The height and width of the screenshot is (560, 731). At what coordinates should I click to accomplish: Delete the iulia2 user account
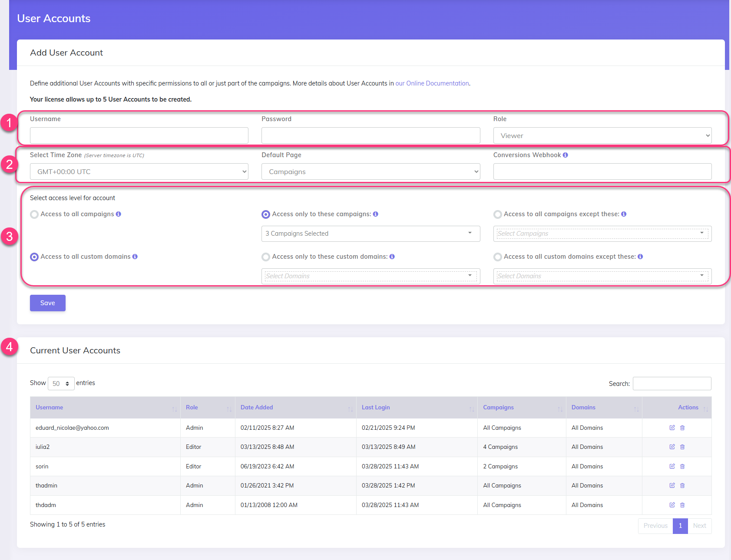point(682,447)
